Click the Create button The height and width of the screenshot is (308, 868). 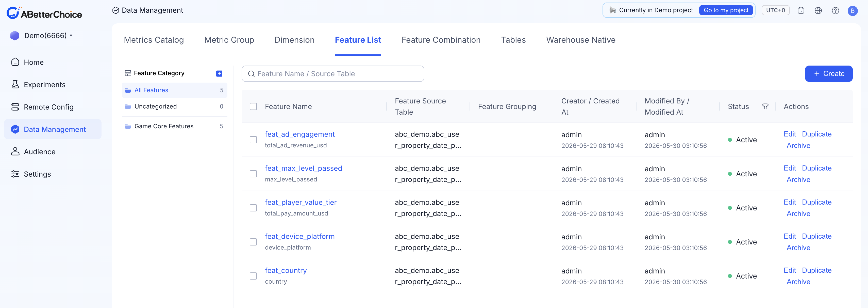point(829,73)
